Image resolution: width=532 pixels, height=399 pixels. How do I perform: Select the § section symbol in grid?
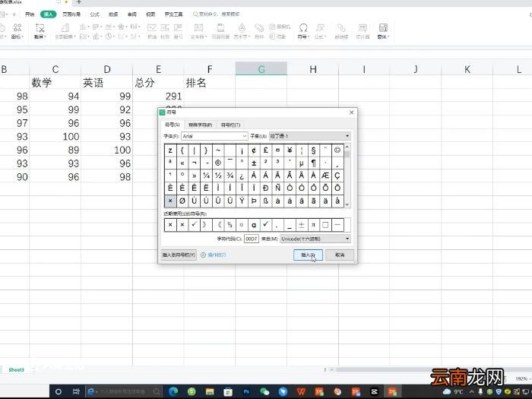coord(313,150)
